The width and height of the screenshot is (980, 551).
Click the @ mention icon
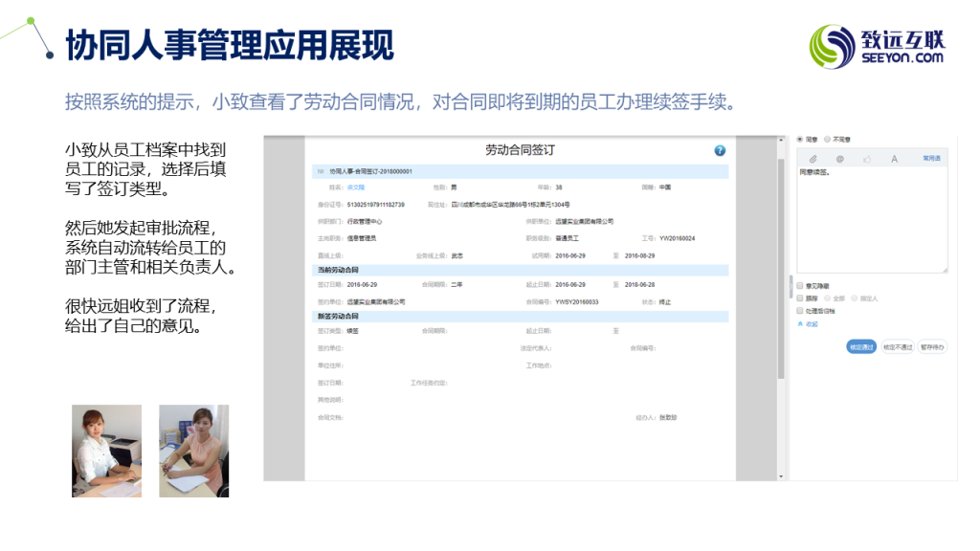coord(839,158)
